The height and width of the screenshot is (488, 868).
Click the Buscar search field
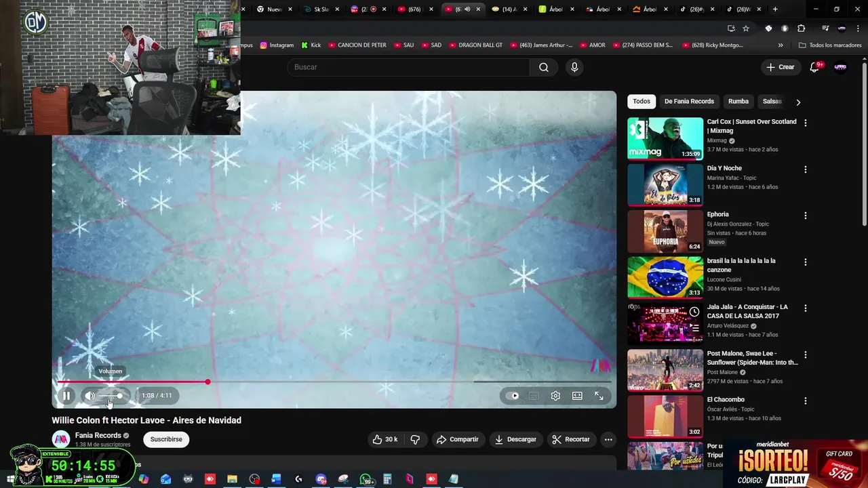408,67
